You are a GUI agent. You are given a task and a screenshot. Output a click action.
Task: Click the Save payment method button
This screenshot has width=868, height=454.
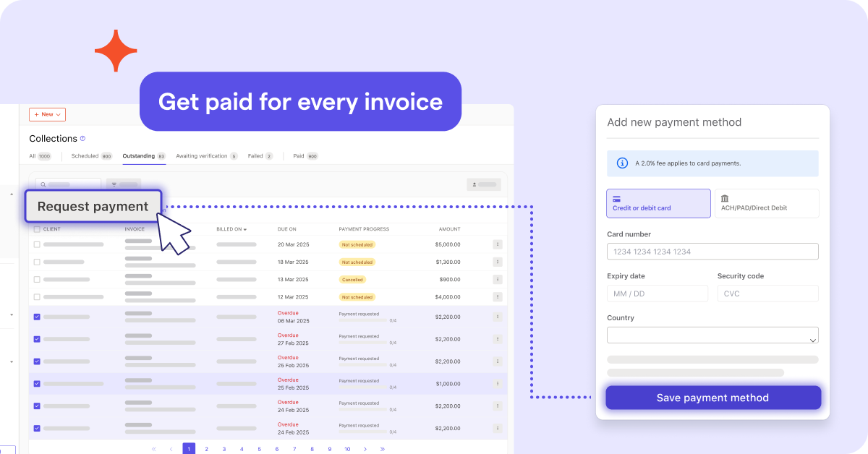tap(712, 398)
